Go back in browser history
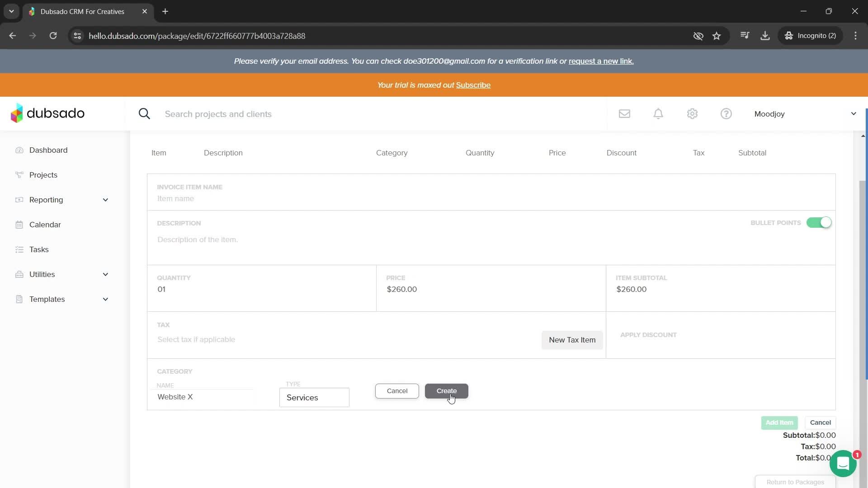Screen dimensions: 868x488 coord(13,36)
